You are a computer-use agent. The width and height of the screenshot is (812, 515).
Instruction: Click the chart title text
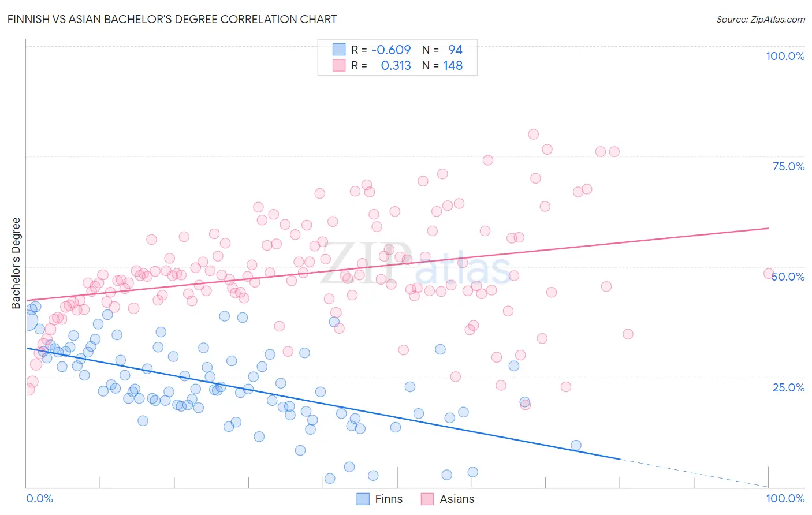[172, 19]
